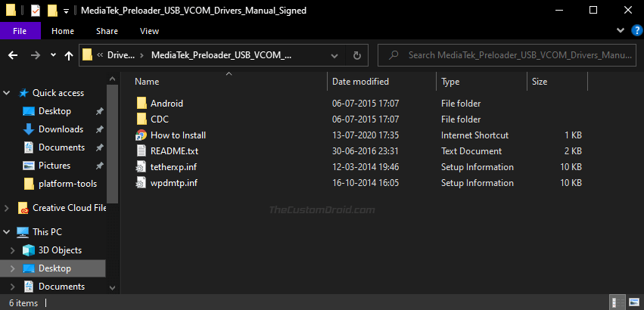Sort files by Date modified column

[360, 81]
